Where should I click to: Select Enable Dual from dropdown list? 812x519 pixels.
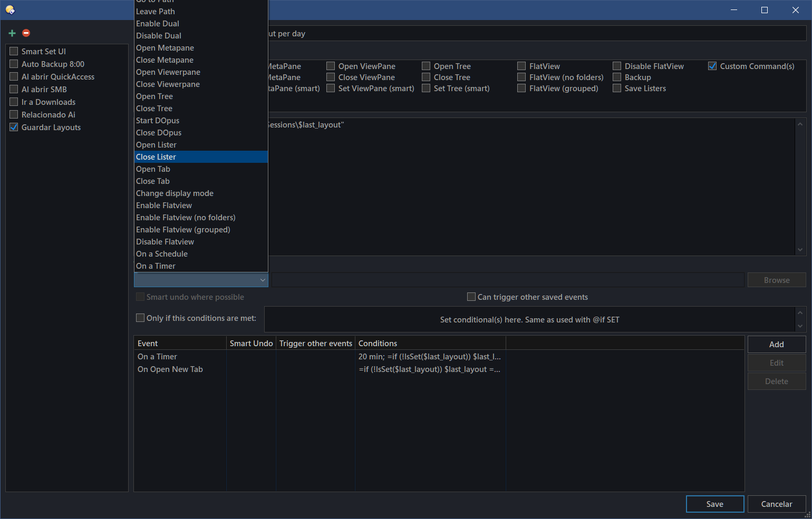[x=201, y=23]
